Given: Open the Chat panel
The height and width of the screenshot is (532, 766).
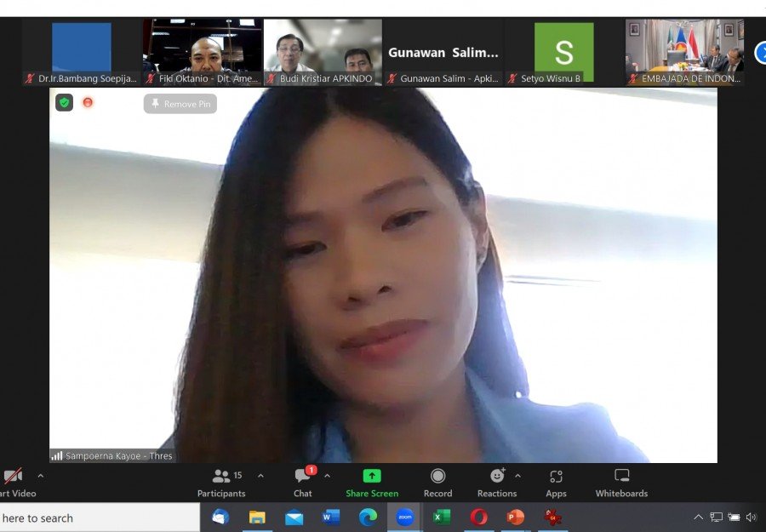Looking at the screenshot, I should 302,482.
